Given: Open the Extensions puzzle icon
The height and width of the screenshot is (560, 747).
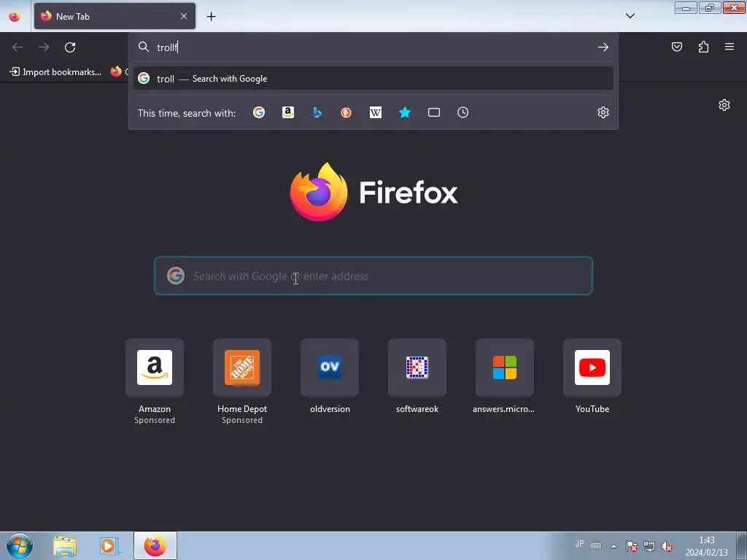Looking at the screenshot, I should pyautogui.click(x=703, y=47).
